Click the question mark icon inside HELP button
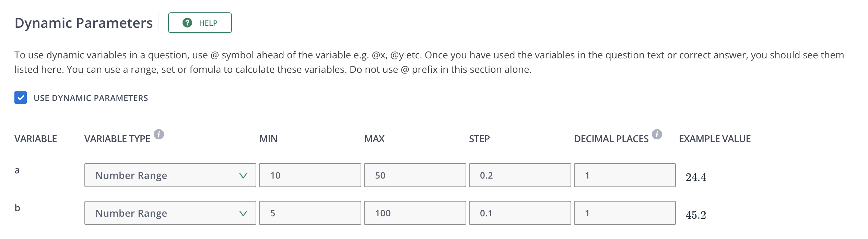 pyautogui.click(x=187, y=23)
